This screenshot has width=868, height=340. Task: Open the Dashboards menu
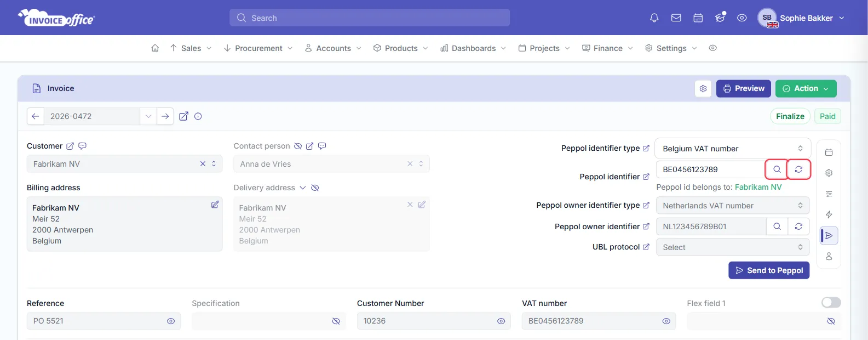[474, 48]
